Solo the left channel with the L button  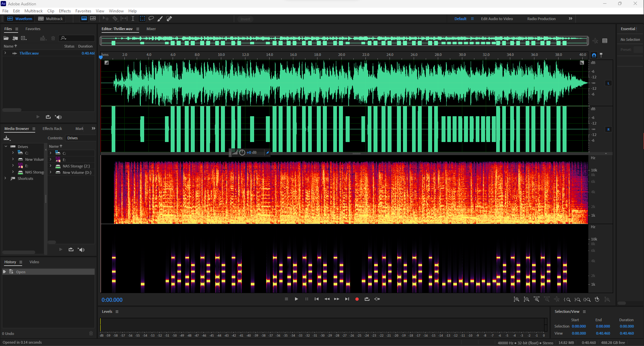point(608,83)
